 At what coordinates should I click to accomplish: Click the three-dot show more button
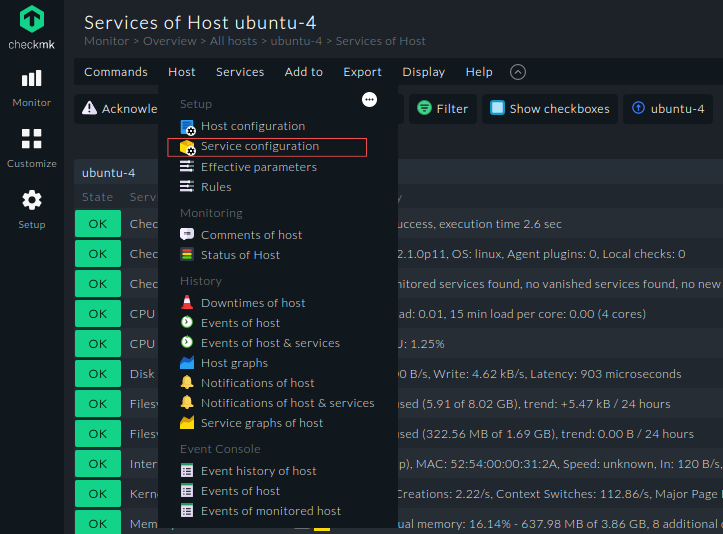pos(369,100)
